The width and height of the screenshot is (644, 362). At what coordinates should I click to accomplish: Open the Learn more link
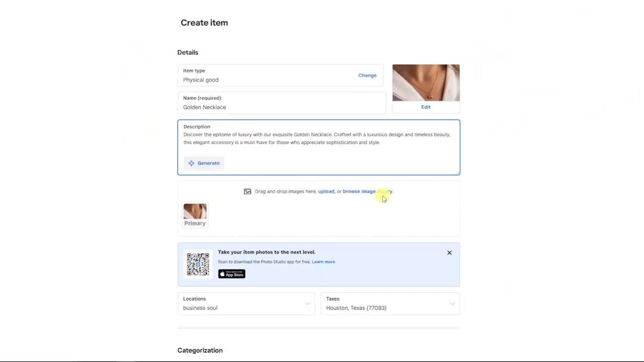tap(323, 262)
